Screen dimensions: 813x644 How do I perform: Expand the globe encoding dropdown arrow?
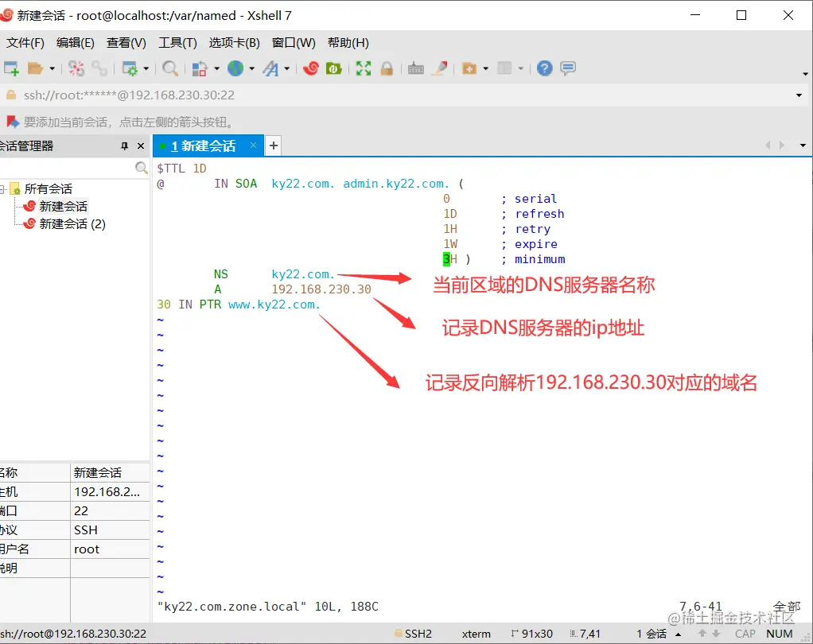(252, 68)
